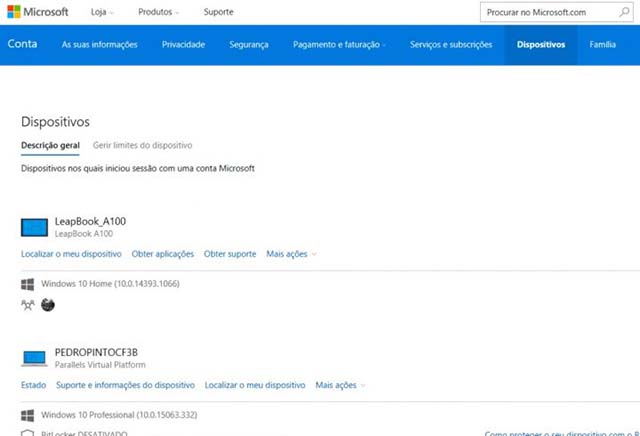Image resolution: width=640 pixels, height=436 pixels.
Task: Select the Dispositivos nav item
Action: tap(541, 45)
